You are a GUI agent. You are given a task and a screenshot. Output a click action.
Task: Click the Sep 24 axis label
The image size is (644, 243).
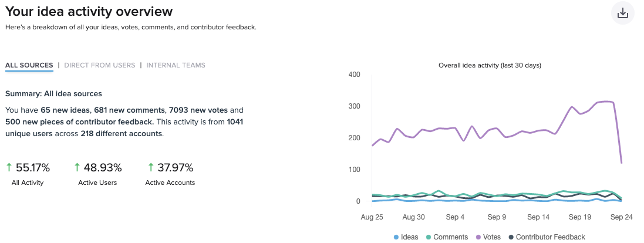point(621,217)
